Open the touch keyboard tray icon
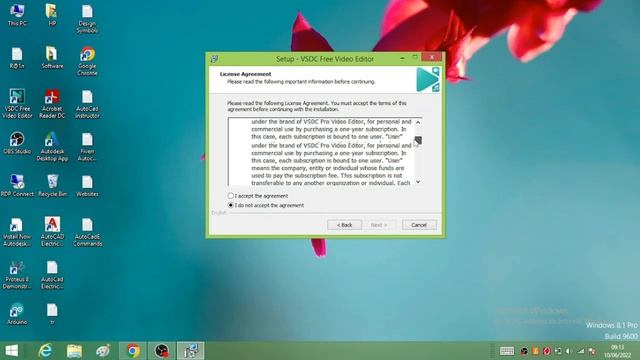The width and height of the screenshot is (640, 360). pos(507,351)
